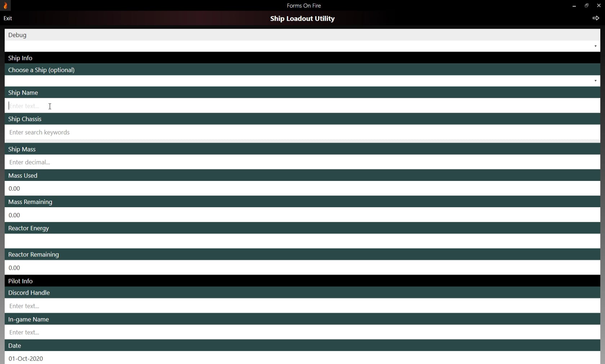Image resolution: width=605 pixels, height=364 pixels.
Task: Click the Mass Remaining value field
Action: [x=302, y=215]
